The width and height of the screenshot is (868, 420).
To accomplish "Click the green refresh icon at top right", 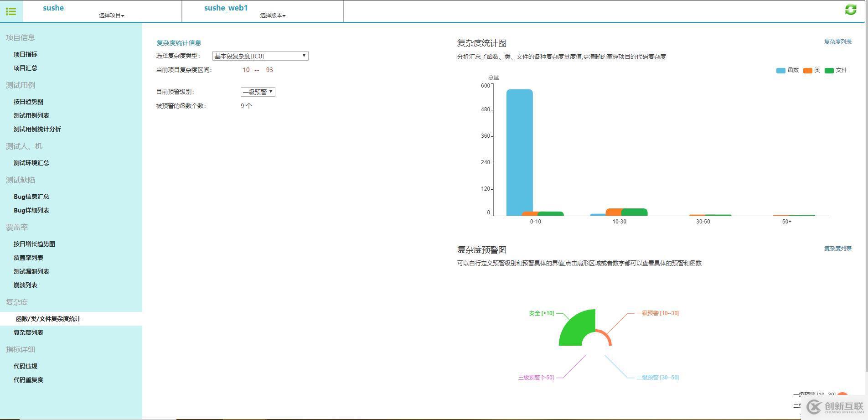I will click(x=851, y=10).
